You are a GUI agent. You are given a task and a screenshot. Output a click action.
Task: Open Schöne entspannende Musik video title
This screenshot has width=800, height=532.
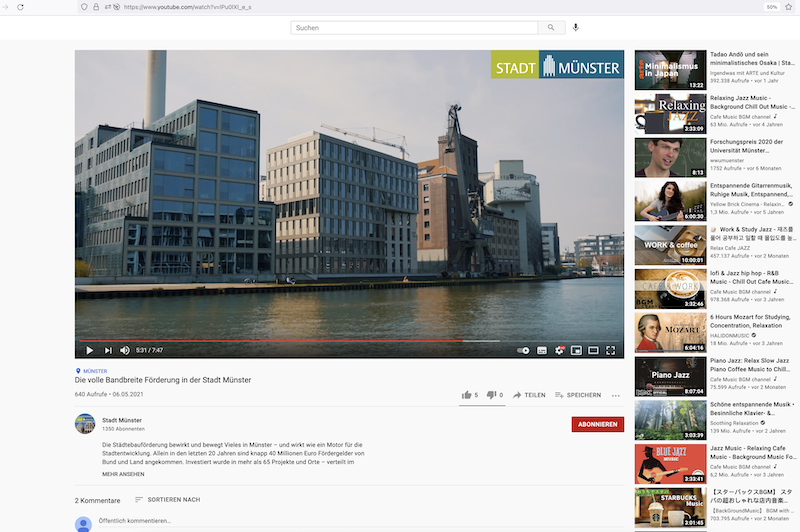click(752, 409)
